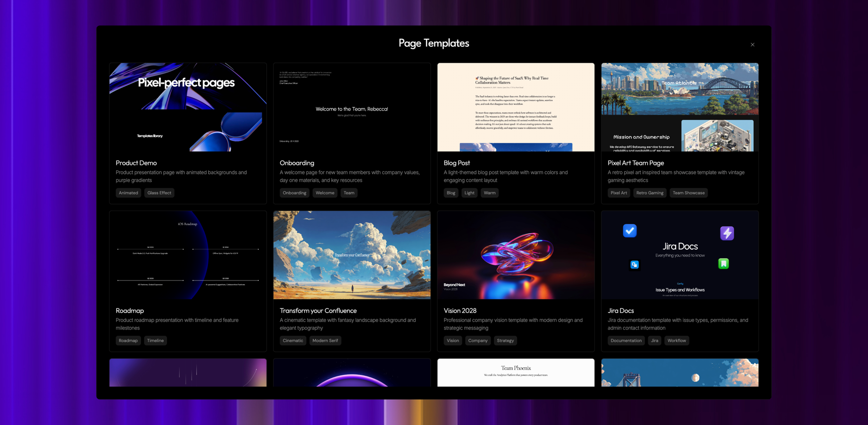This screenshot has height=425, width=868.
Task: Close the Page Templates dialog
Action: [752, 44]
